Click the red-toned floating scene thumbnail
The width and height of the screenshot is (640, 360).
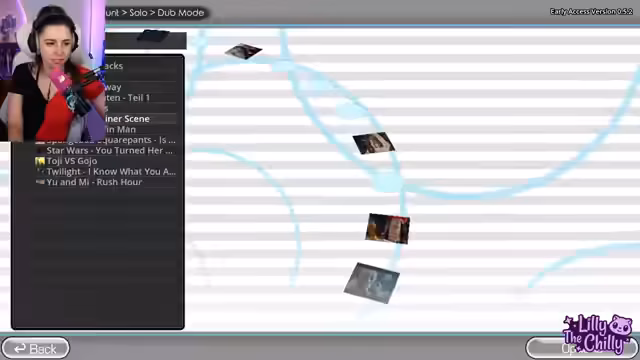tap(387, 229)
